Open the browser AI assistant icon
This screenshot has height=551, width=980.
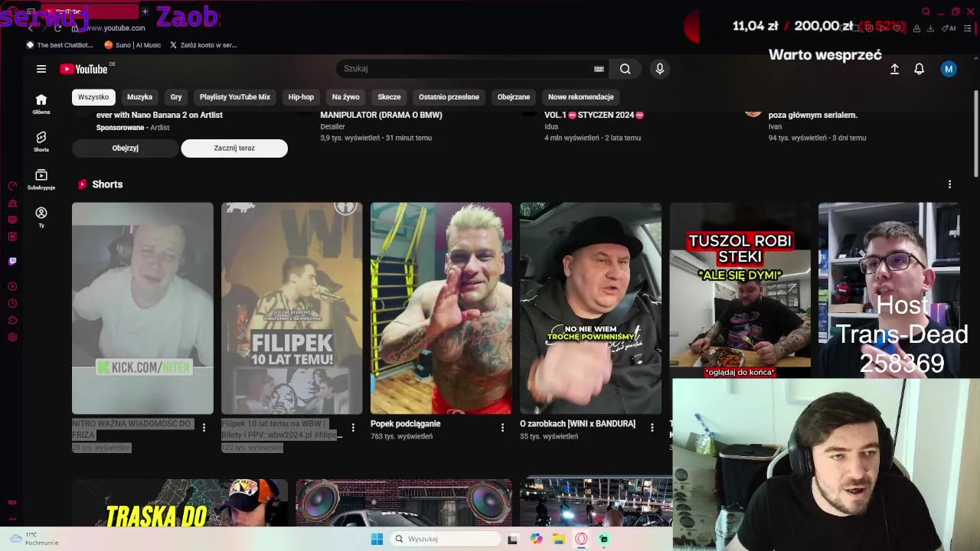pos(950,28)
